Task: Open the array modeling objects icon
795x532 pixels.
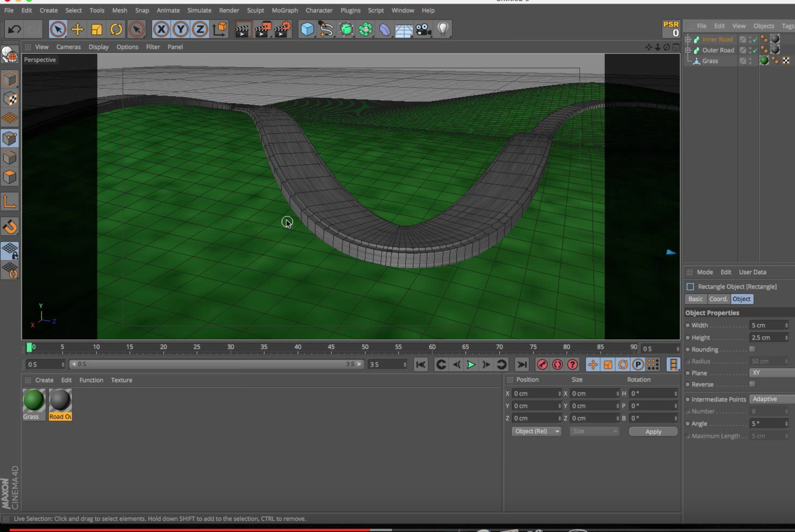Action: point(366,29)
